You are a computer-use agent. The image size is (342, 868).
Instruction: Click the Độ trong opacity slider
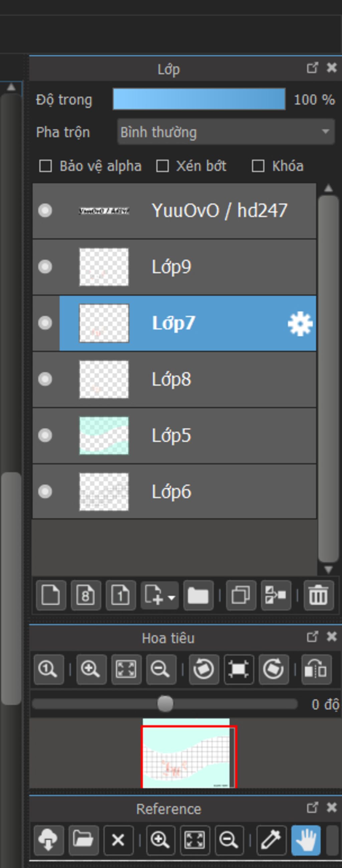[x=199, y=99]
